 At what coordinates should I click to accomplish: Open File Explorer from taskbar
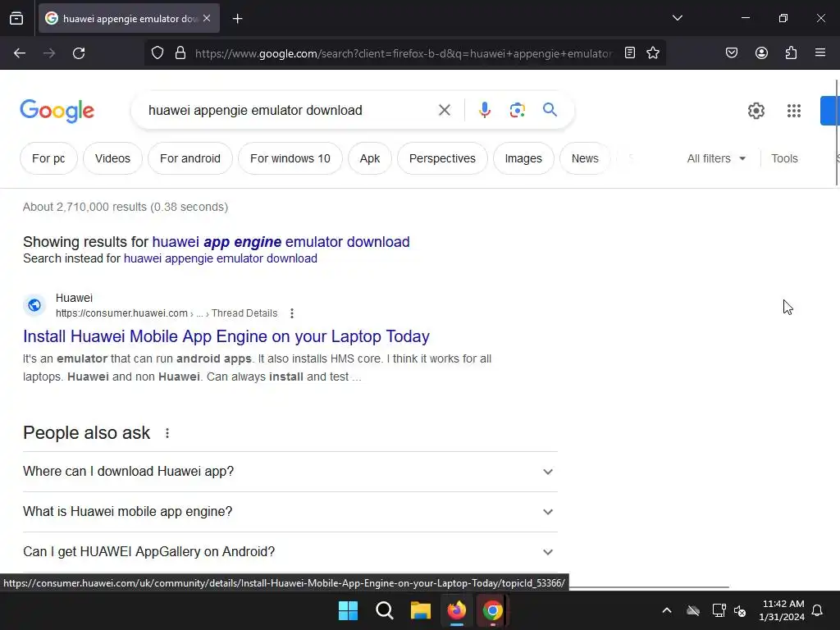[x=421, y=610]
